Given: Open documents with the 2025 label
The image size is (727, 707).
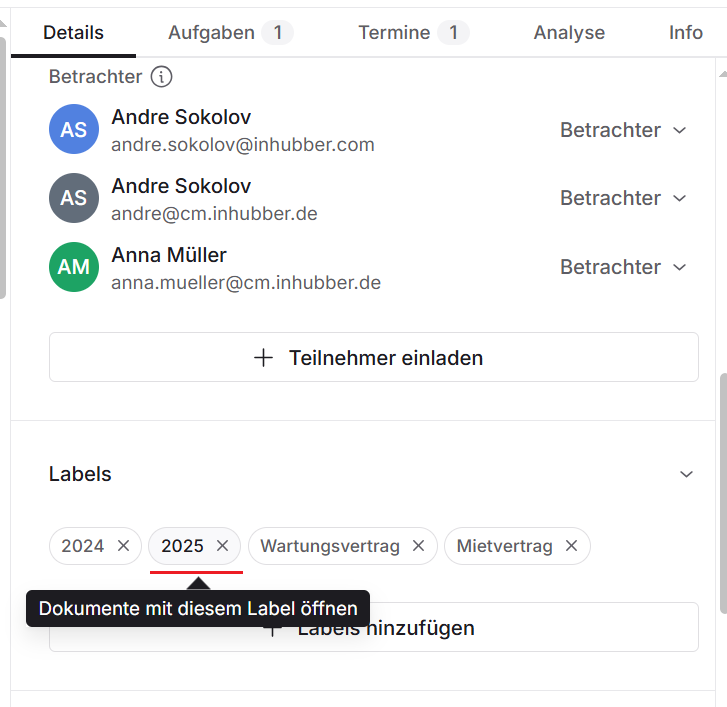Looking at the screenshot, I should coord(182,546).
